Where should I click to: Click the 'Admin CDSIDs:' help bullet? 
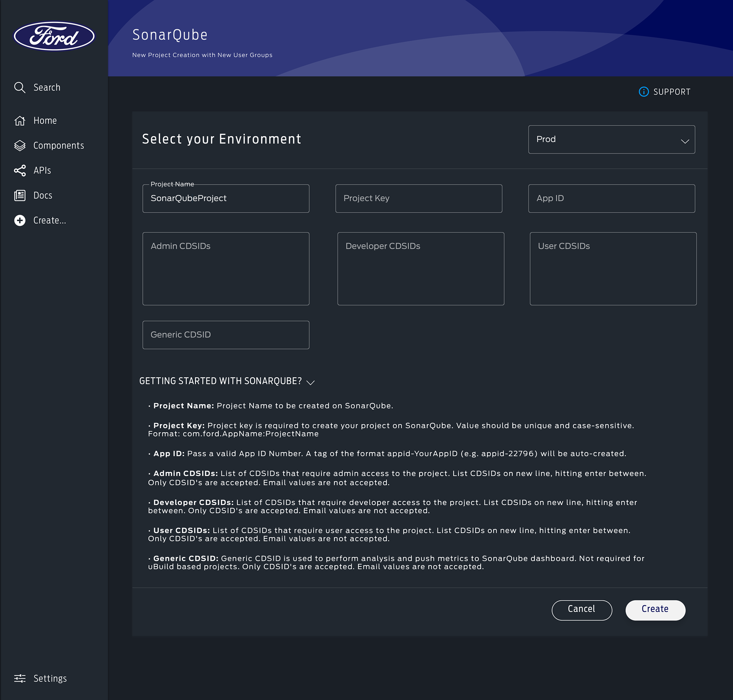pos(397,478)
